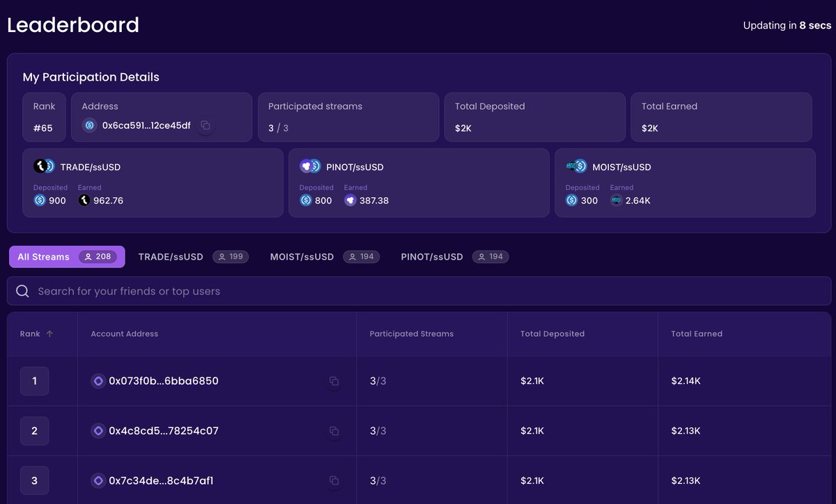
Task: Open the PINOT/ssUSD tab
Action: (455, 257)
